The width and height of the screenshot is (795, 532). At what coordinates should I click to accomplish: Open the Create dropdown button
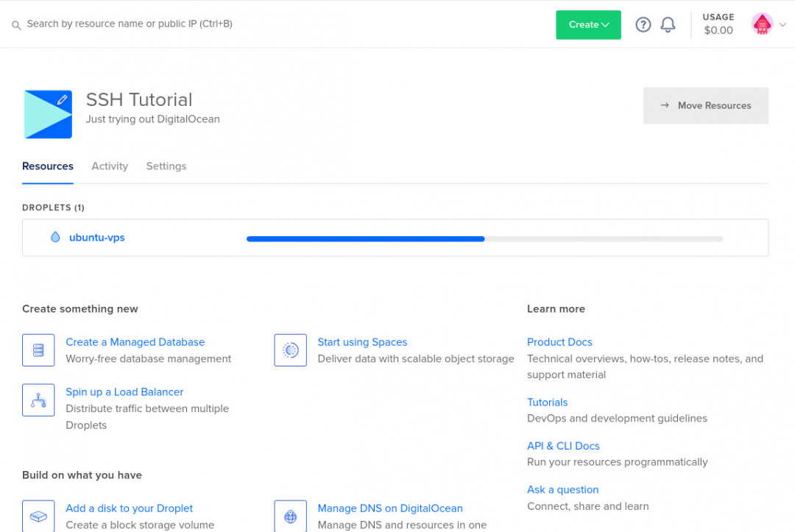588,24
